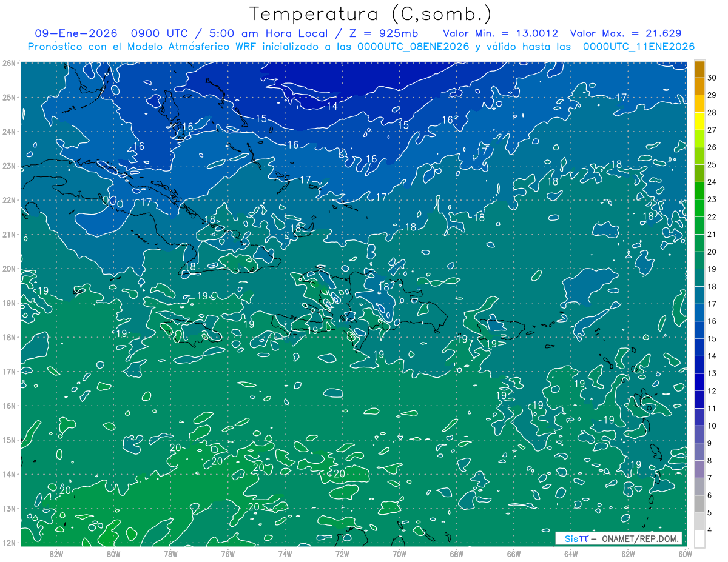
Task: Click the color scale label "12"
Action: (712, 391)
